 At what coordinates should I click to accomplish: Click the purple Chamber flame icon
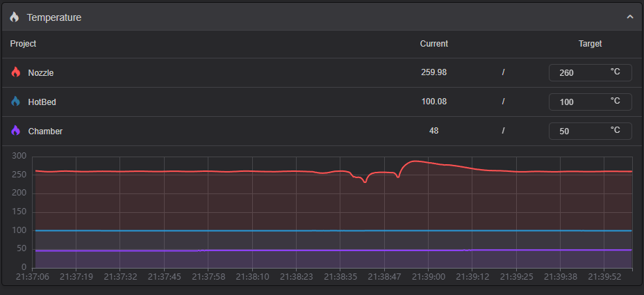coord(16,131)
